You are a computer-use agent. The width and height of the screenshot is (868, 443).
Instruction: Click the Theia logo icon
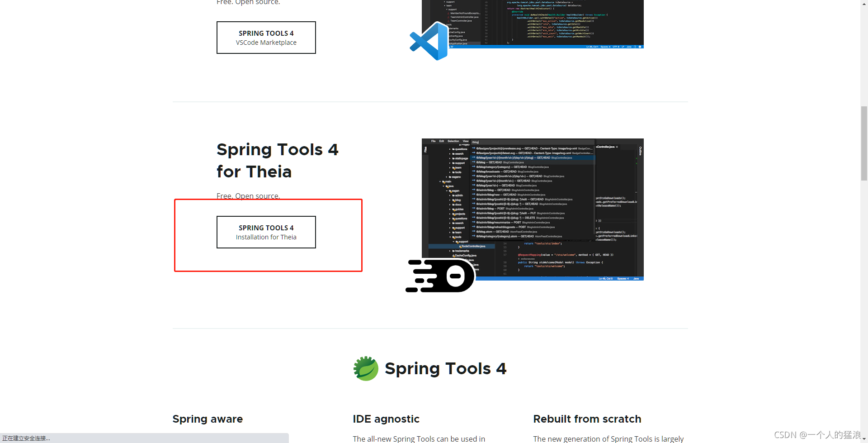[440, 276]
